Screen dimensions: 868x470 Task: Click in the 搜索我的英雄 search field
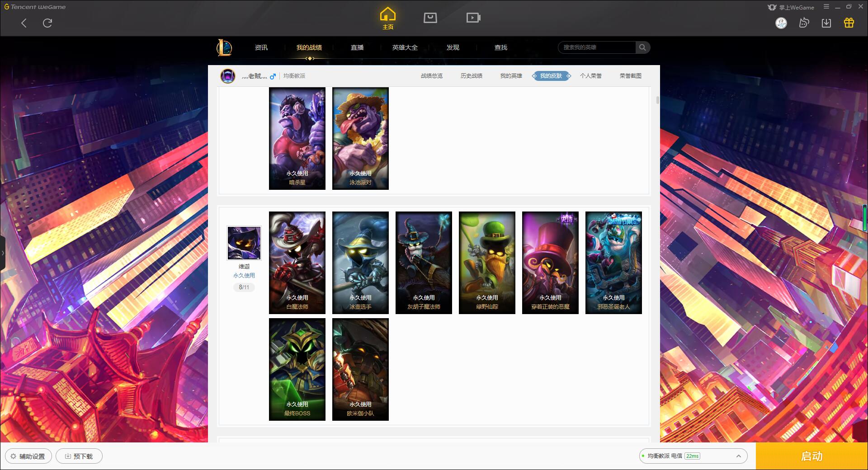tap(597, 47)
